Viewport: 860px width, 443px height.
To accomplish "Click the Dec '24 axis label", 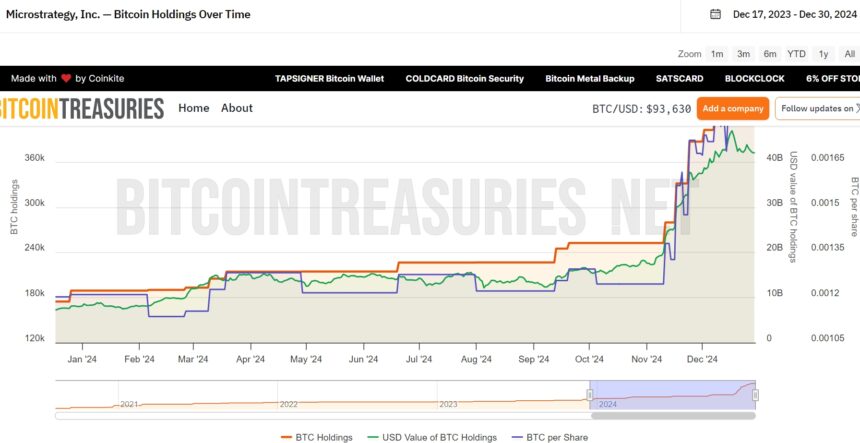I will click(703, 360).
